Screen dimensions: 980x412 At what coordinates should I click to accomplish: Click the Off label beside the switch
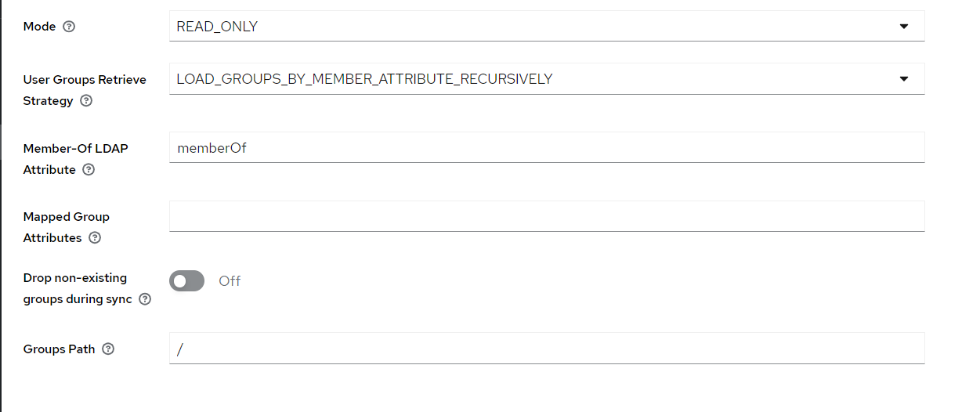pos(230,280)
